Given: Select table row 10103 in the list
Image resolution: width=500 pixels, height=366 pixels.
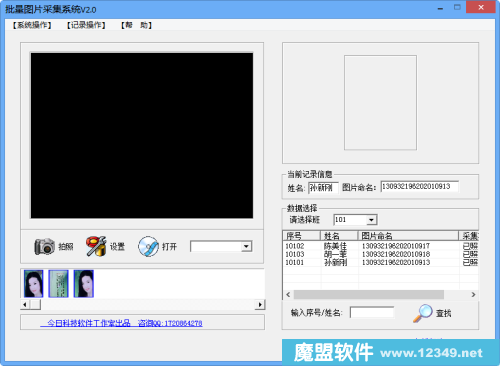Looking at the screenshot, I should point(381,254).
